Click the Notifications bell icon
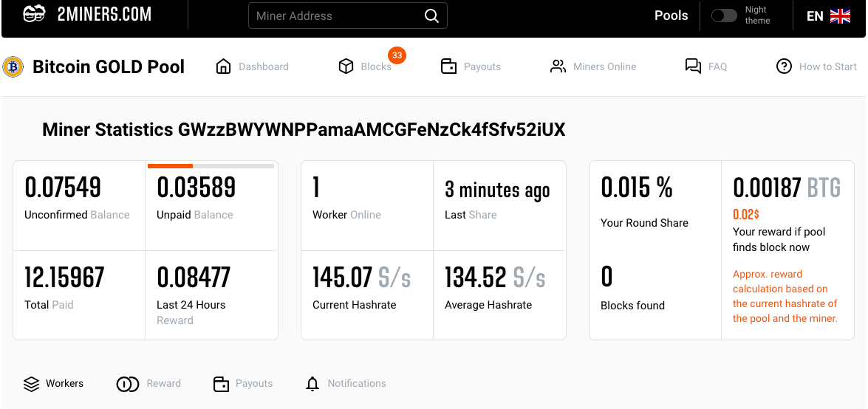 312,384
